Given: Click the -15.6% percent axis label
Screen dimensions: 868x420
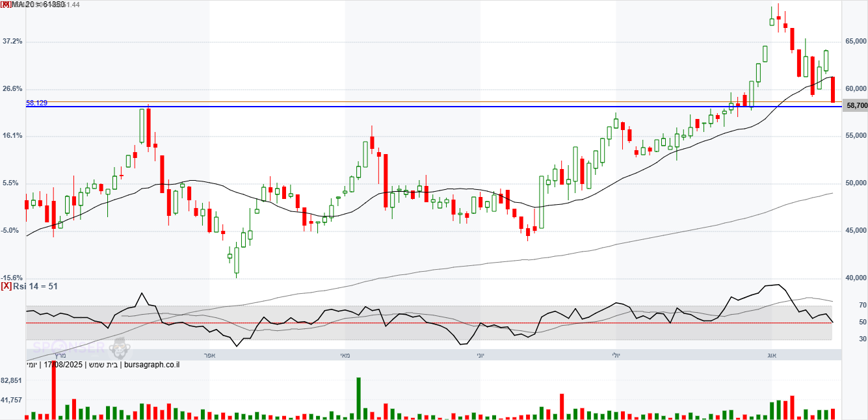Looking at the screenshot, I should click(x=12, y=278).
